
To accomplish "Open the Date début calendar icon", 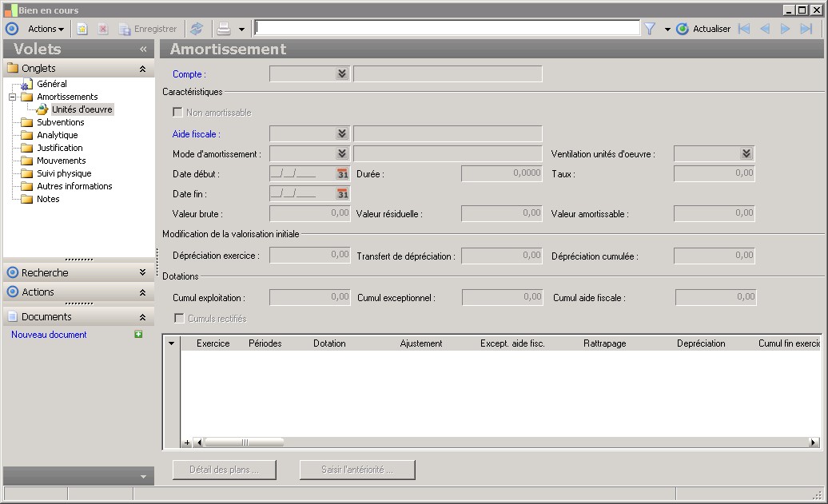I will [x=343, y=173].
